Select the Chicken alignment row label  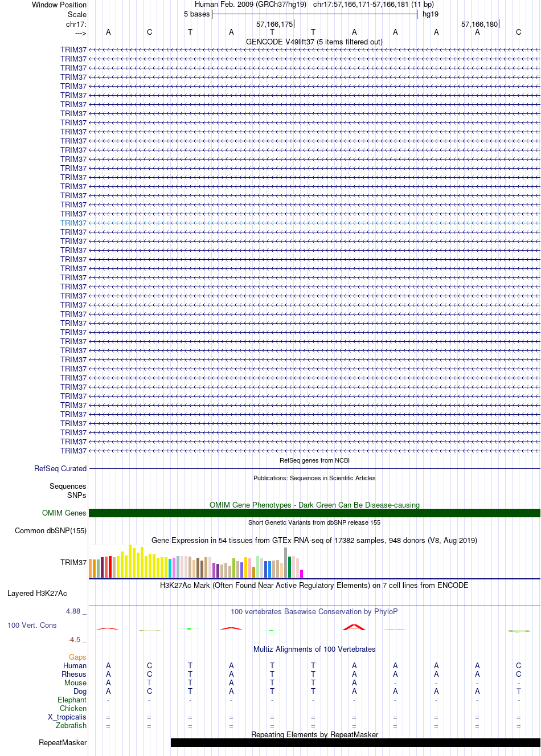click(x=73, y=708)
